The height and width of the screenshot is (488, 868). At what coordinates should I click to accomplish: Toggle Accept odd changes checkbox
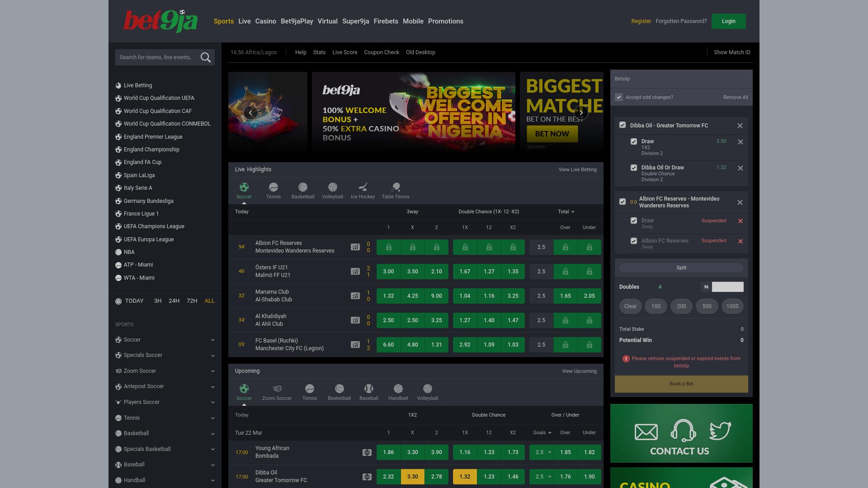tap(619, 97)
